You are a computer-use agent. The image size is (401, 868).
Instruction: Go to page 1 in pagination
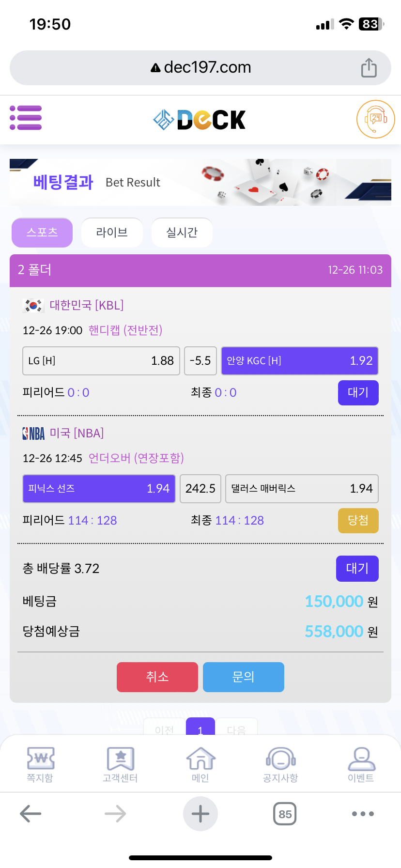coord(200,727)
